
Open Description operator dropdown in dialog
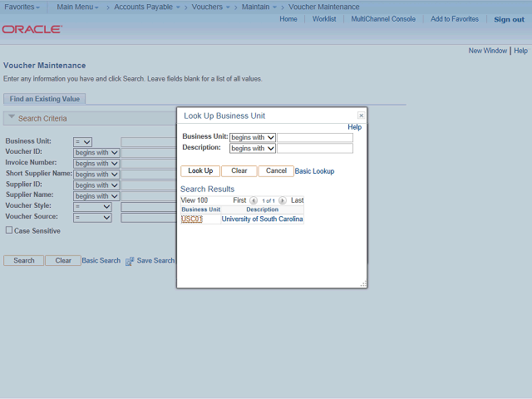pyautogui.click(x=253, y=148)
